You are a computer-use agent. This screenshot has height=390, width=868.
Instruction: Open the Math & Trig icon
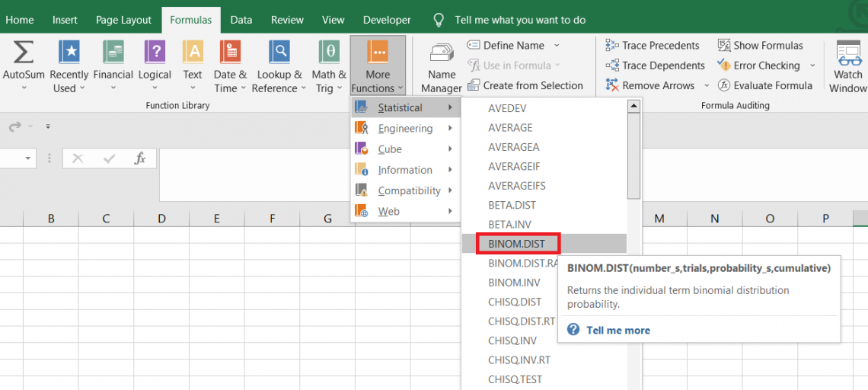point(329,53)
